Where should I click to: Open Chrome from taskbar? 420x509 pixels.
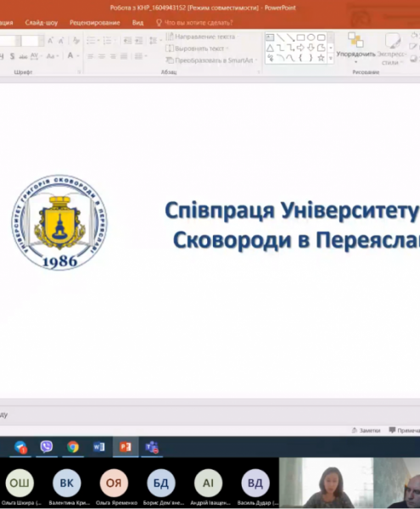click(73, 447)
